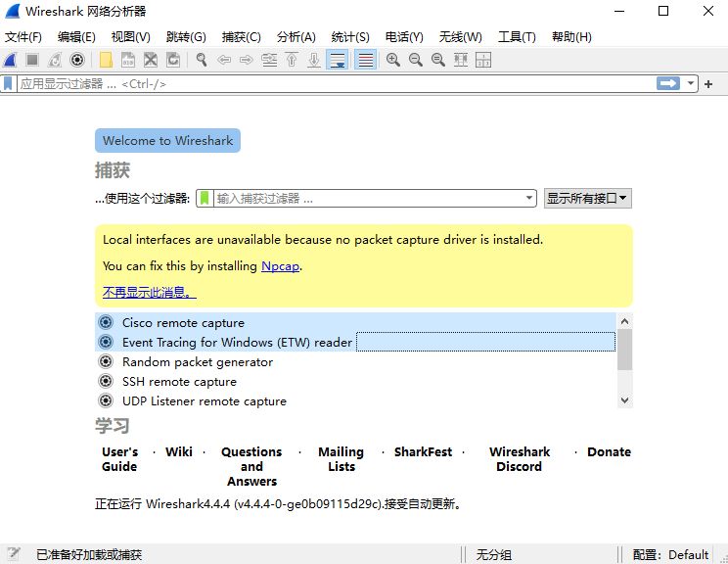Viewport: 728px width, 564px height.
Task: Open capture options gear icon
Action: [76, 60]
